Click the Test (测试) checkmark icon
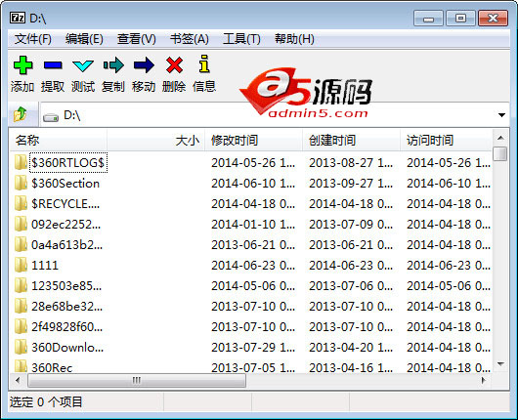 [x=83, y=65]
